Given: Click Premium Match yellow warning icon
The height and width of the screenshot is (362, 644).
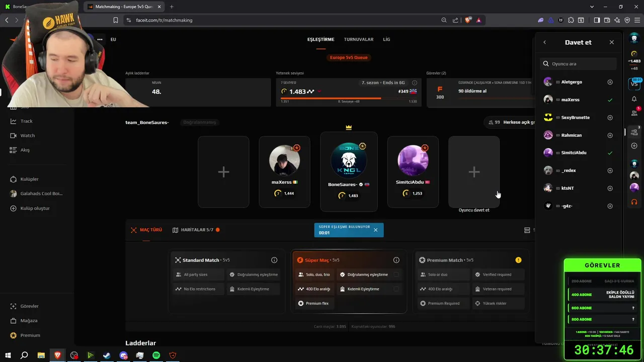Looking at the screenshot, I should [x=518, y=260].
